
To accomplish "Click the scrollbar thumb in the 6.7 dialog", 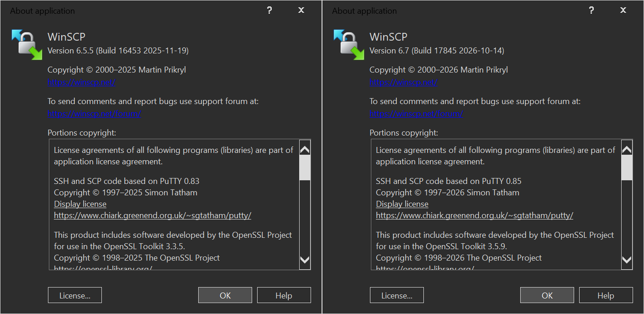I will click(627, 167).
